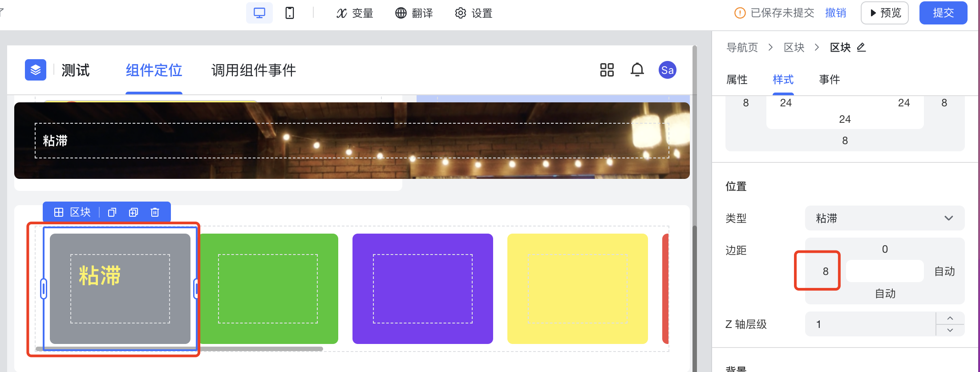
Task: Select the purple block
Action: 423,288
